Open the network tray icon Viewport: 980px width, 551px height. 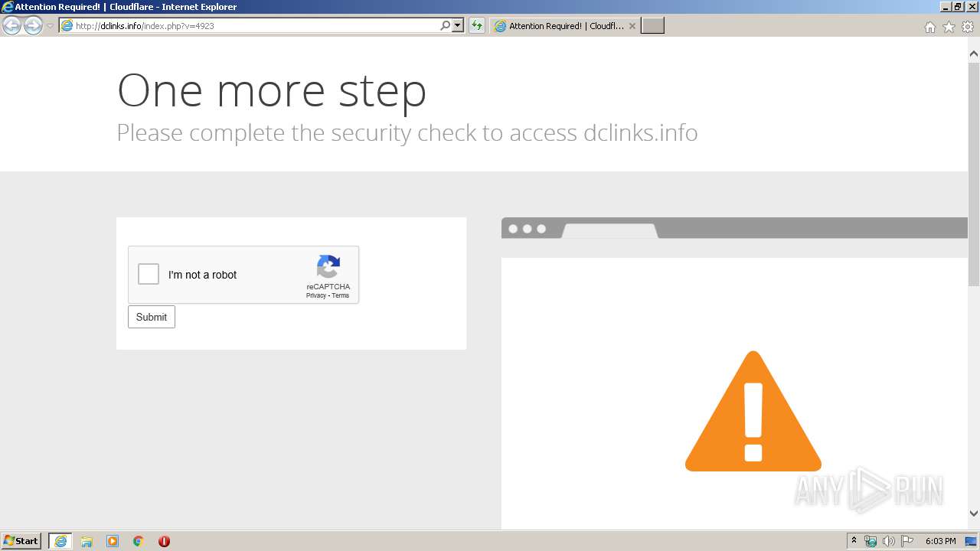871,541
